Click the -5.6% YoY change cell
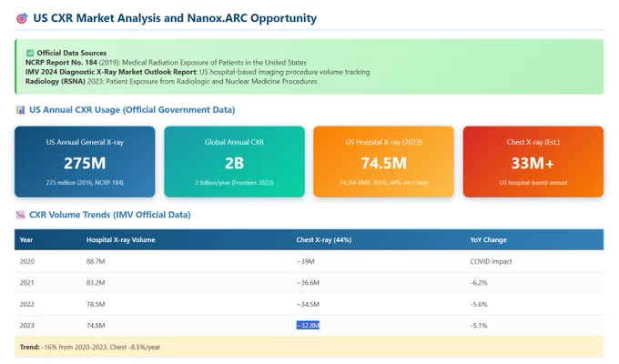 coord(479,304)
